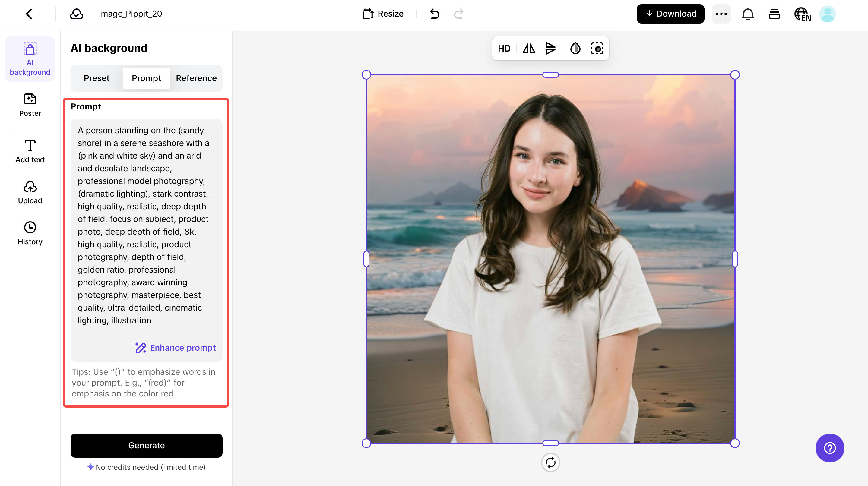This screenshot has height=486, width=868.
Task: Click the Generate button
Action: [146, 445]
